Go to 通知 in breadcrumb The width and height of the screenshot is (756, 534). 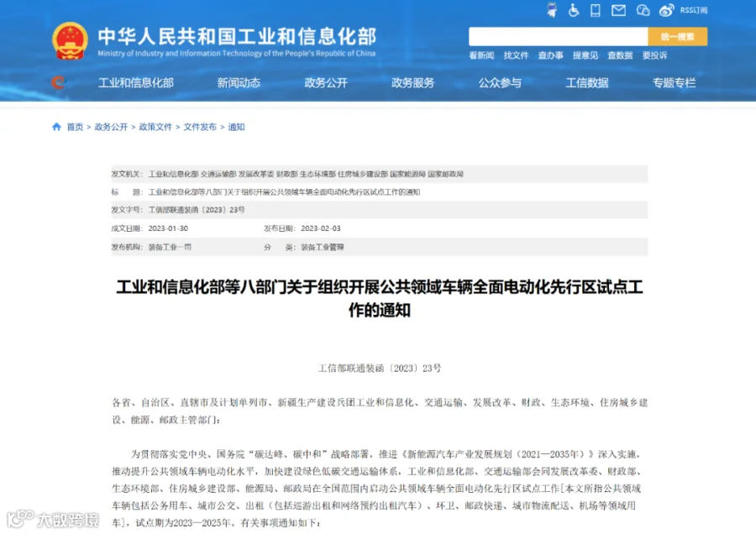236,127
